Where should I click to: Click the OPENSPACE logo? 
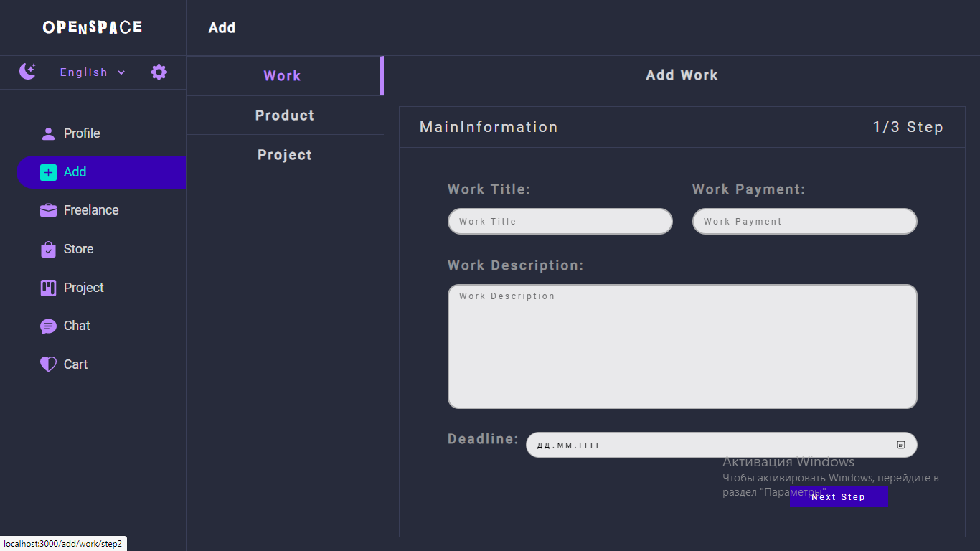93,27
